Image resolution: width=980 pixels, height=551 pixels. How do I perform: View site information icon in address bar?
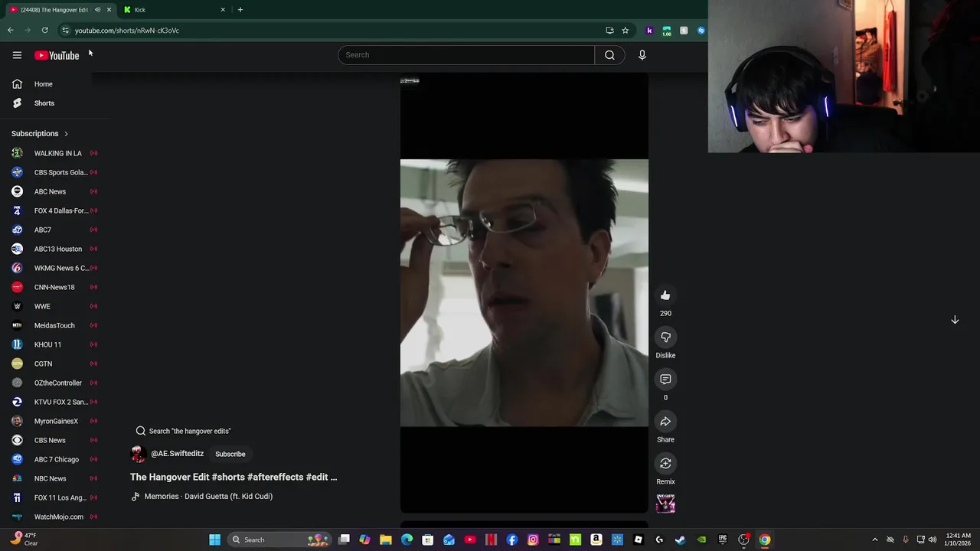tap(65, 31)
